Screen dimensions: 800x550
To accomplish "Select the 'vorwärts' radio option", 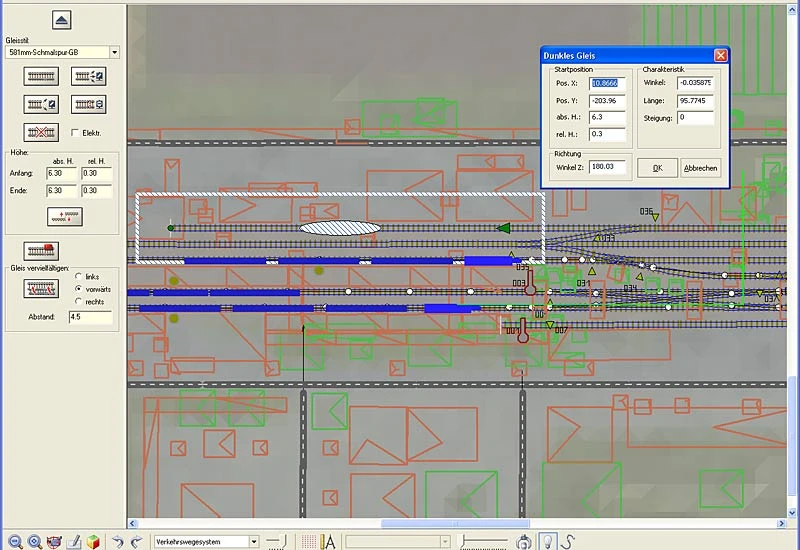I will pos(79,289).
